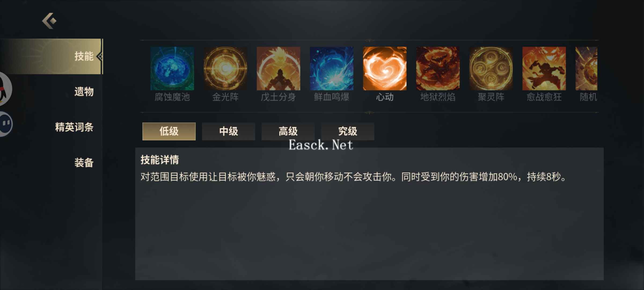644x290 pixels.
Task: Switch to the 低级 level tab
Action: tap(169, 131)
